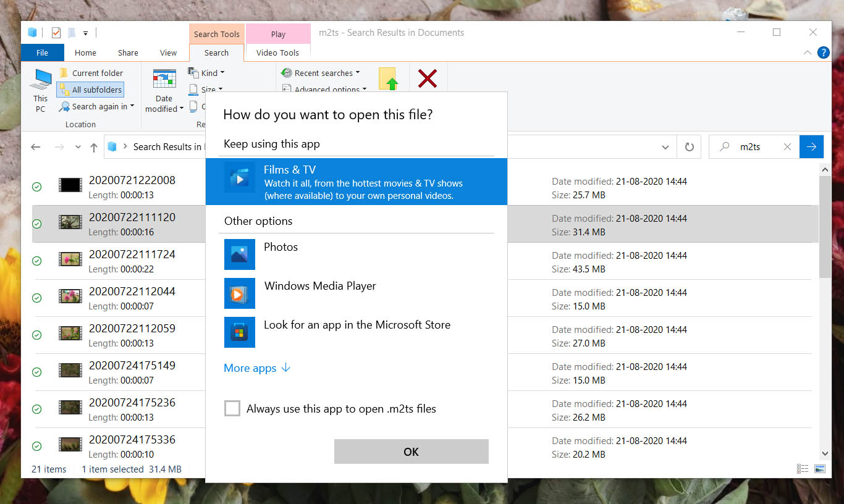Click sync status icon for 20200724175336
The image size is (844, 504).
[x=36, y=446]
